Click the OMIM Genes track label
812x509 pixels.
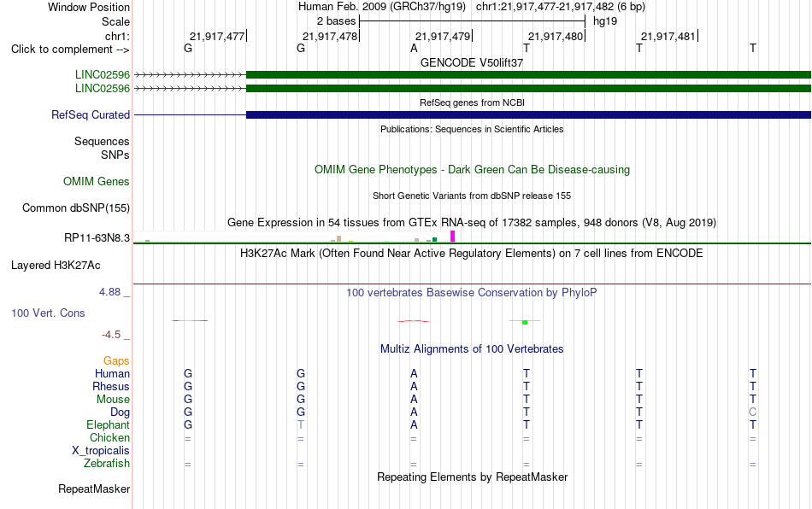pos(97,182)
